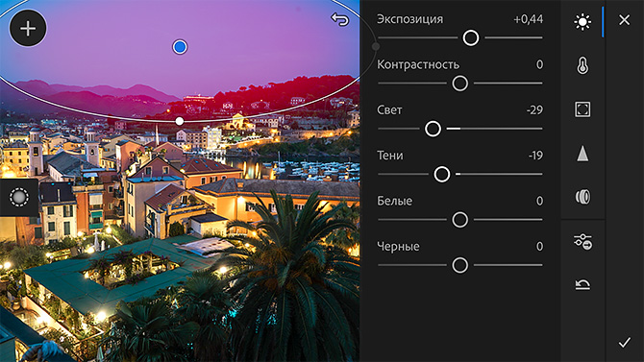Viewport: 644px width, 362px height.
Task: Click the Свет slider handle
Action: [x=433, y=129]
